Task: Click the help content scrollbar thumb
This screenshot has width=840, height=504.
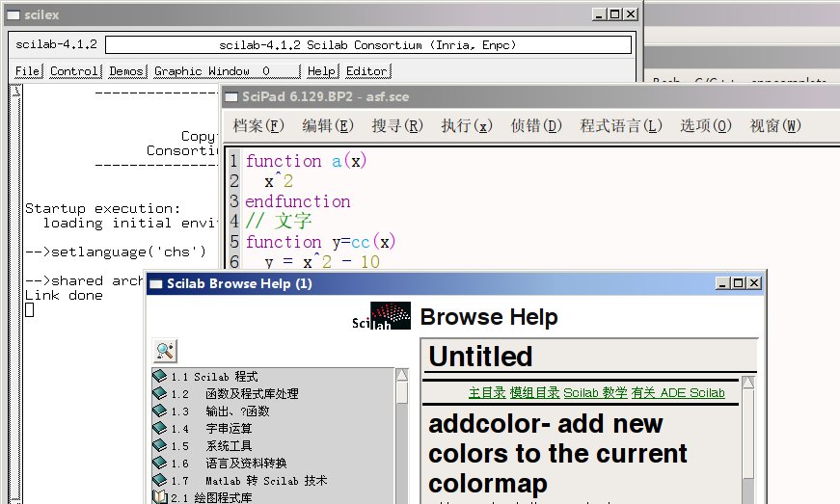Action: [748, 434]
